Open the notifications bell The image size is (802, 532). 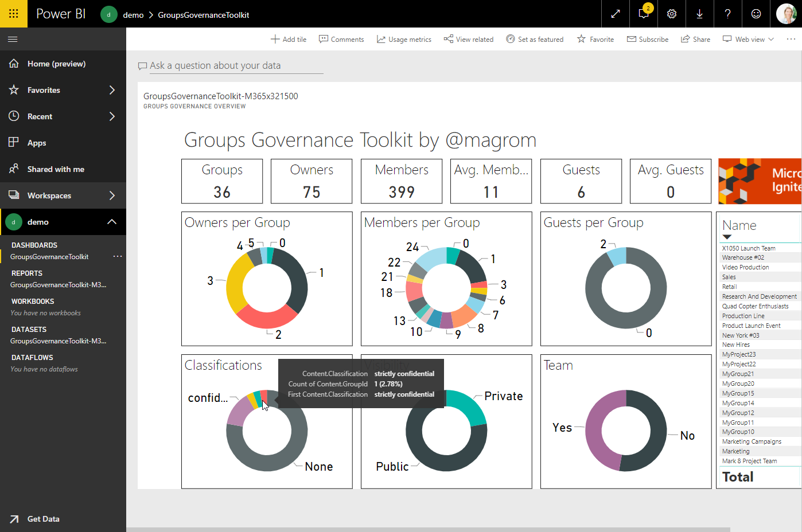click(644, 14)
